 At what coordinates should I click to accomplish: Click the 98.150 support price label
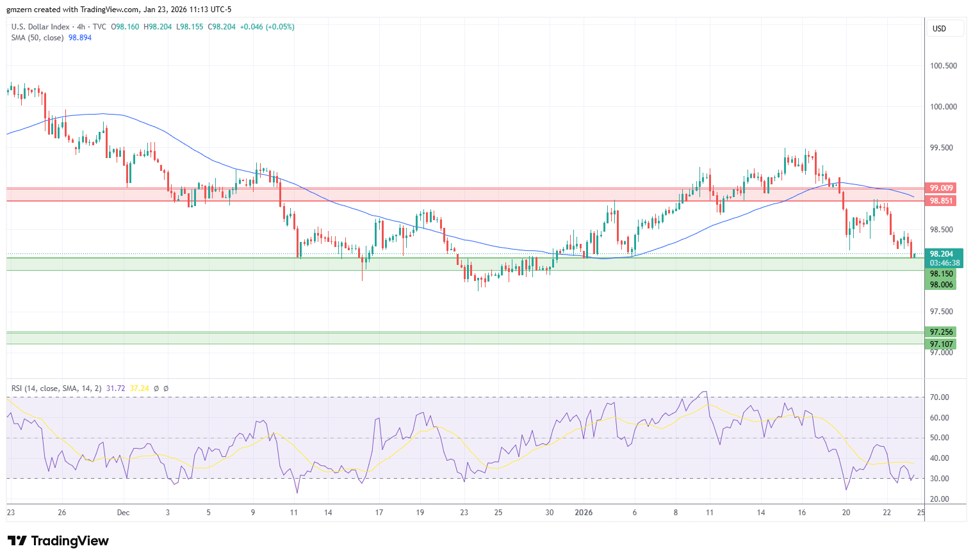click(941, 274)
